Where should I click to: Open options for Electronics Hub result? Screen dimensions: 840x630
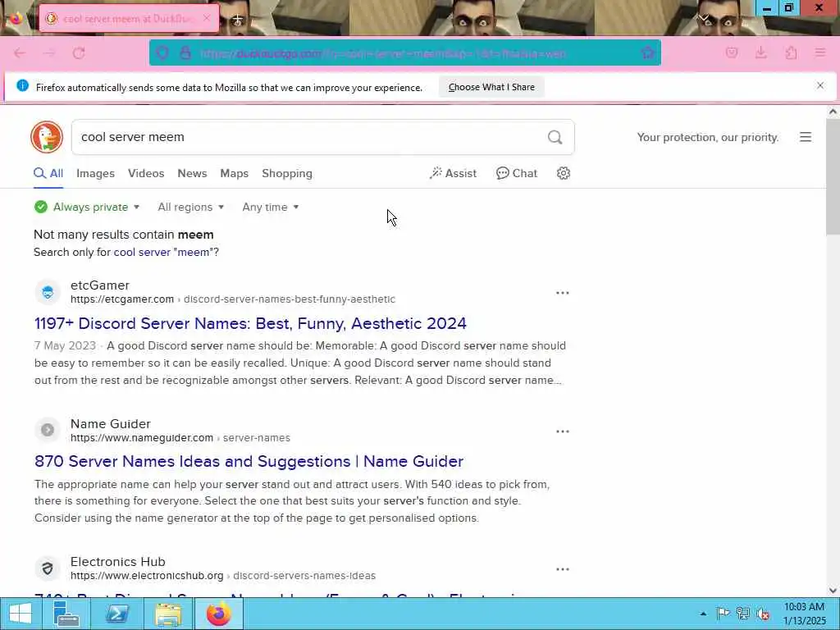tap(563, 569)
